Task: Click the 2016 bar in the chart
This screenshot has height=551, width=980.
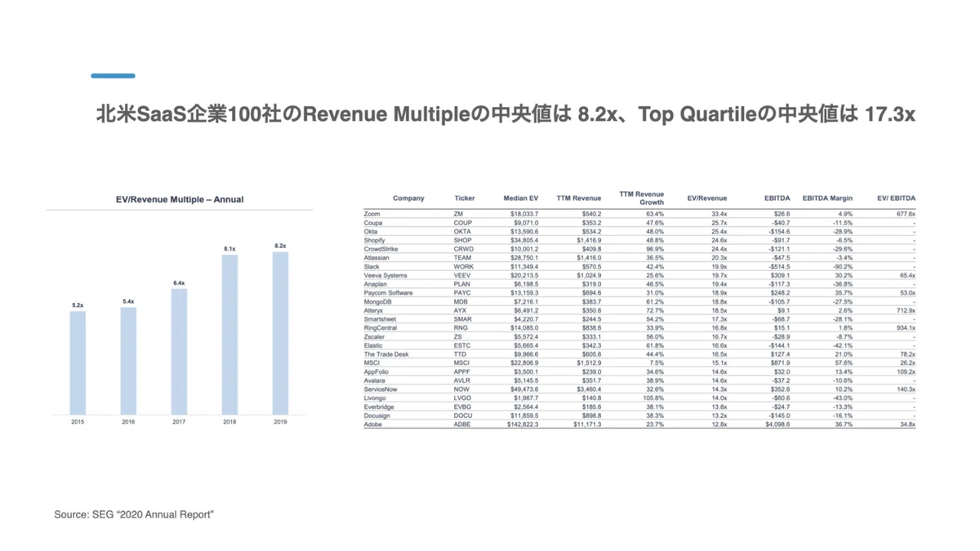Action: click(x=128, y=361)
